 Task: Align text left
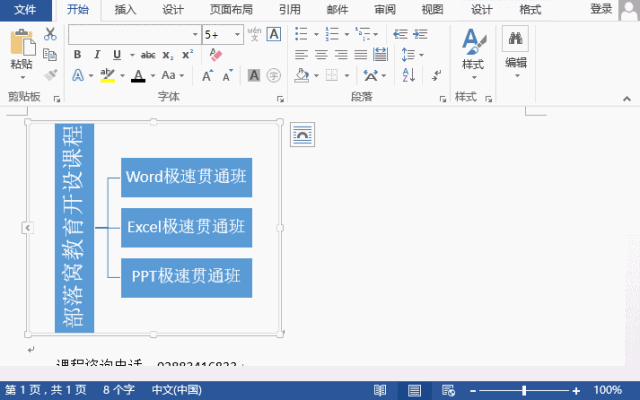coord(301,54)
